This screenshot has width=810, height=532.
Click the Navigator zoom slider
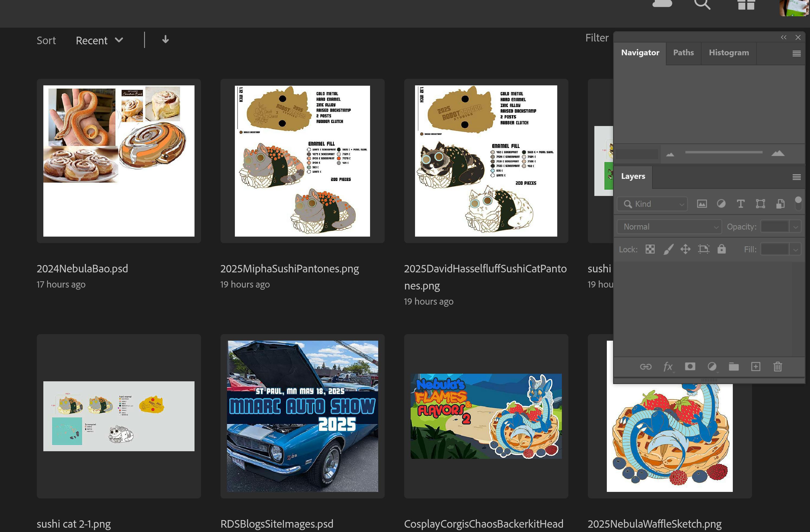tap(724, 153)
